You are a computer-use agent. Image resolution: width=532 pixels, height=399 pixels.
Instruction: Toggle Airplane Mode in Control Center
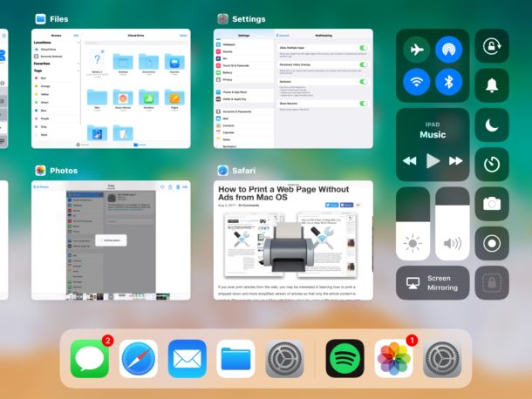(x=416, y=50)
